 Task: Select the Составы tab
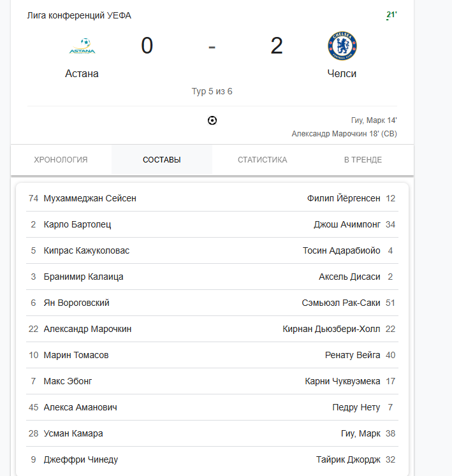(x=162, y=160)
